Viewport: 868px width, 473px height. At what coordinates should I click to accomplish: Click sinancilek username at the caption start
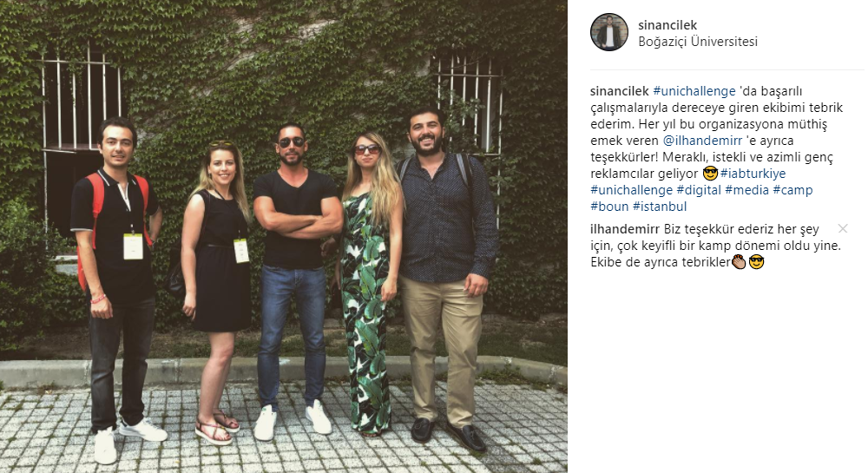pyautogui.click(x=620, y=91)
